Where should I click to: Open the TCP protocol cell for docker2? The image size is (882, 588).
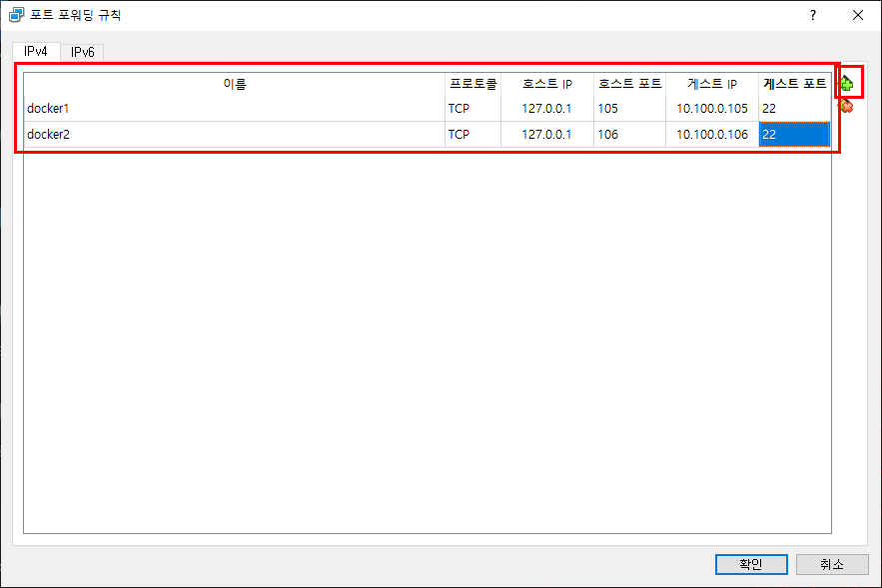pos(473,135)
